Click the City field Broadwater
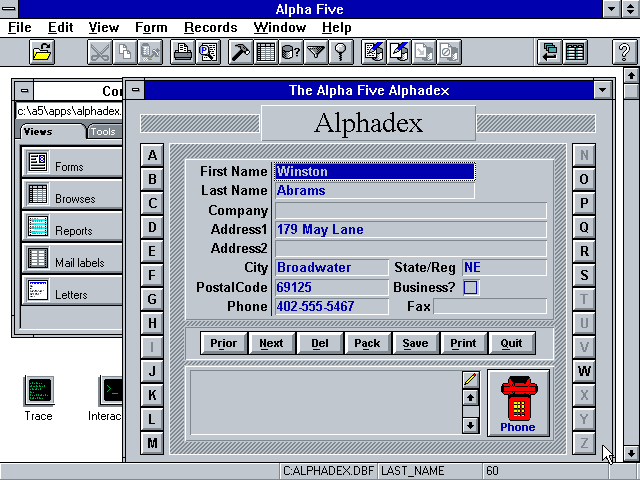Screen dimensions: 640x480 pyautogui.click(x=332, y=268)
